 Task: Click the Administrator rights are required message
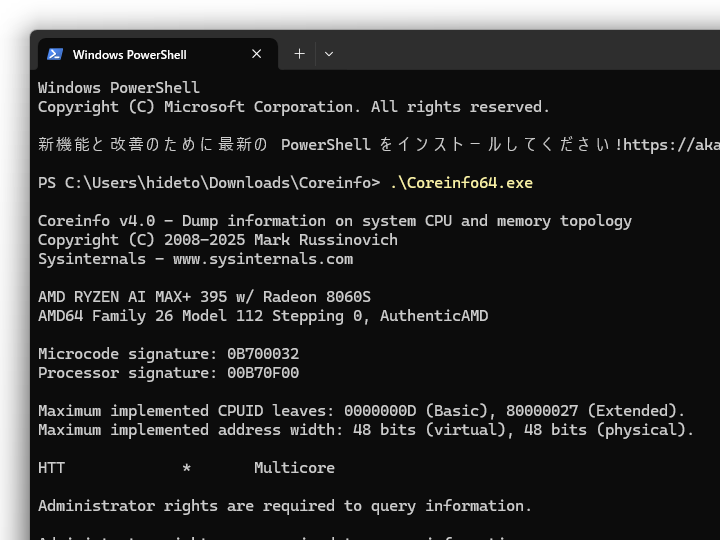285,506
